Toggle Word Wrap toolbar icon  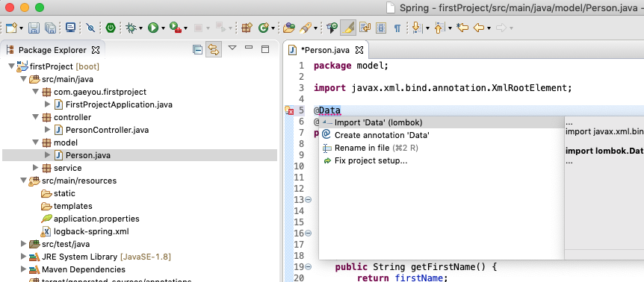tap(365, 28)
